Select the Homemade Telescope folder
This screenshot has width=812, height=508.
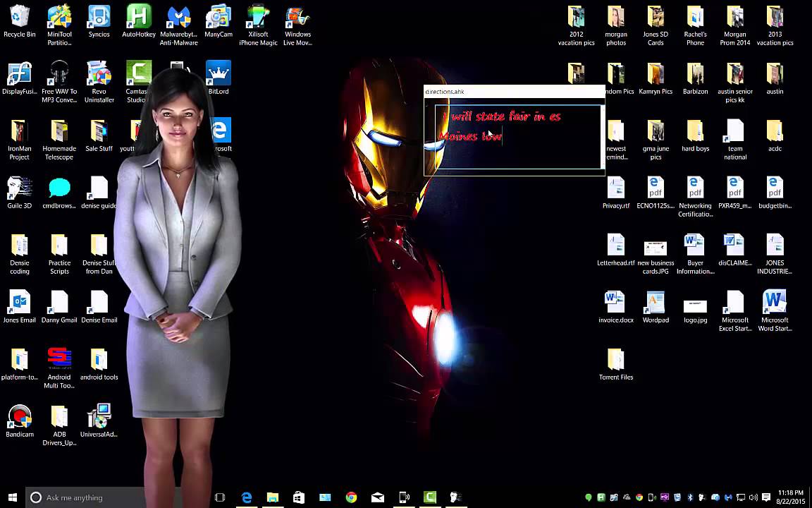(x=59, y=140)
